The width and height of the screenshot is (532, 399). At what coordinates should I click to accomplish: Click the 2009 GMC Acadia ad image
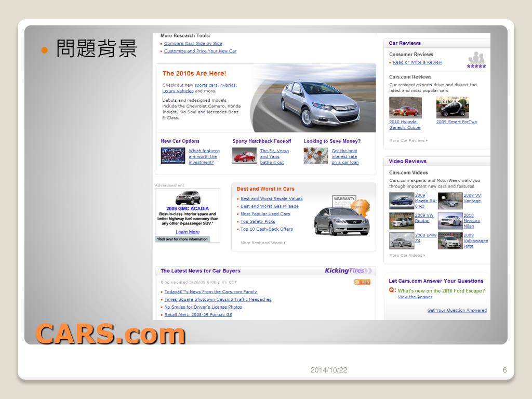tap(188, 197)
